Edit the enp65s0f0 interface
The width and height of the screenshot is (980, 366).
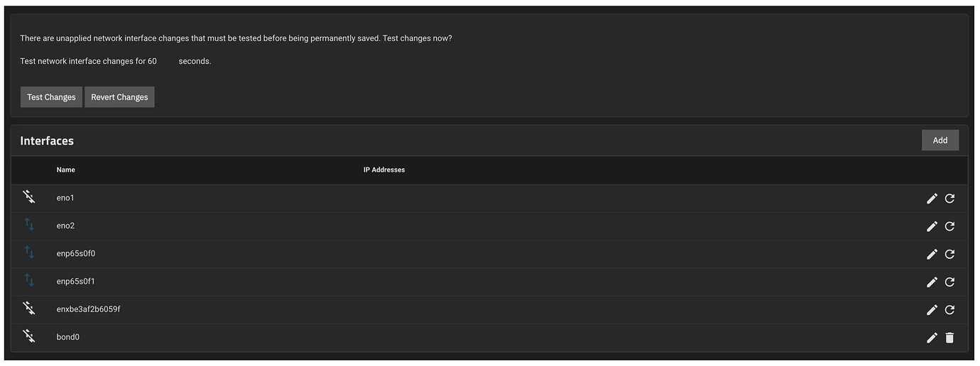click(932, 254)
